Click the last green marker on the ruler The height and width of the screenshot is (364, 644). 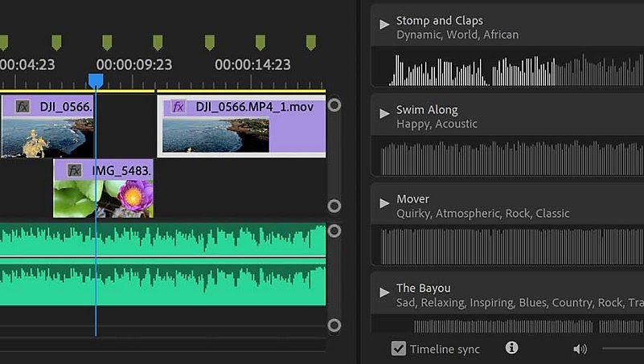311,43
